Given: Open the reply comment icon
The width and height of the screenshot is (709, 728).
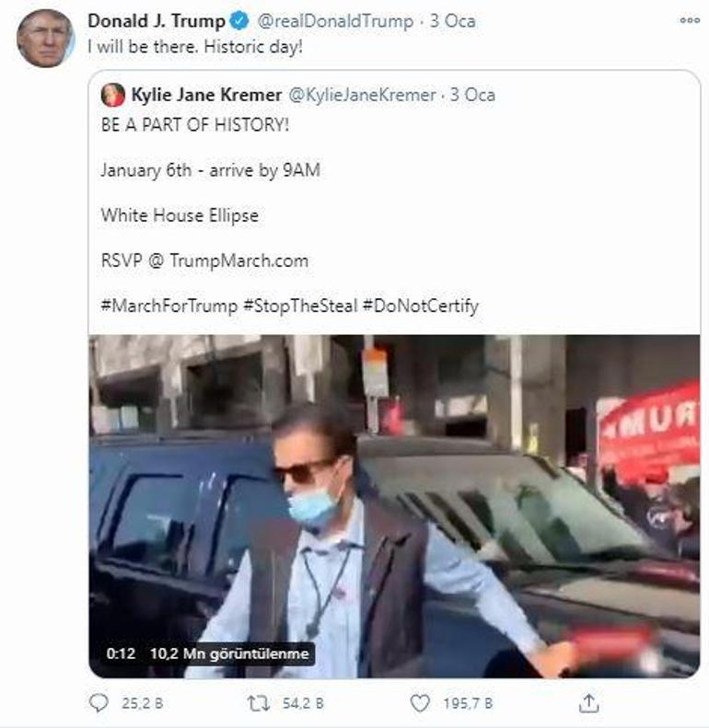Looking at the screenshot, I should (99, 703).
